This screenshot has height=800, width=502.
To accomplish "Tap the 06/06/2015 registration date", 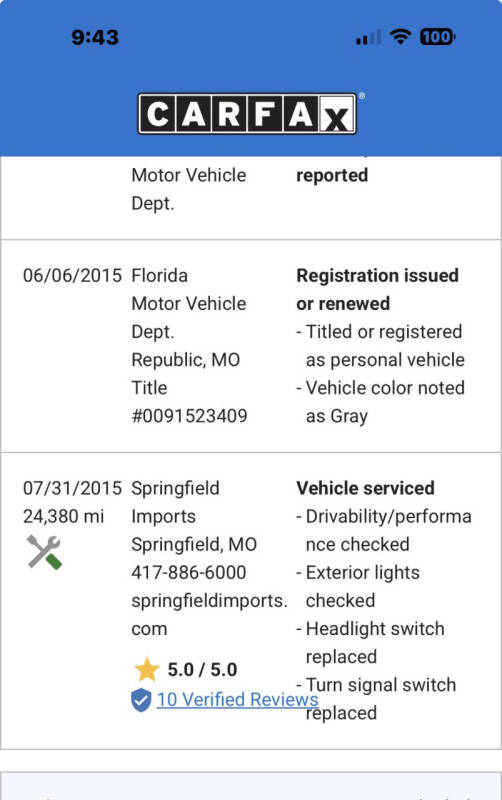I will pos(72,276).
